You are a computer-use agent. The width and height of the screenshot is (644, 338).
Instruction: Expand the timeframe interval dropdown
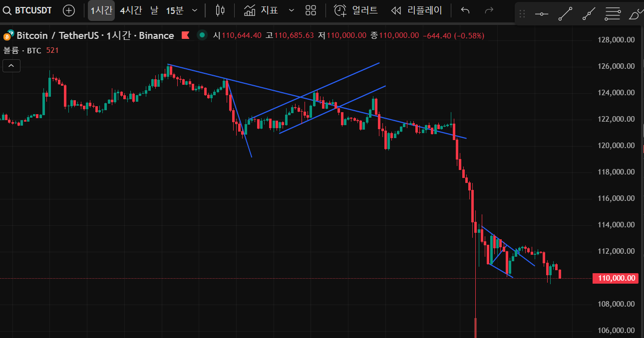(x=195, y=10)
